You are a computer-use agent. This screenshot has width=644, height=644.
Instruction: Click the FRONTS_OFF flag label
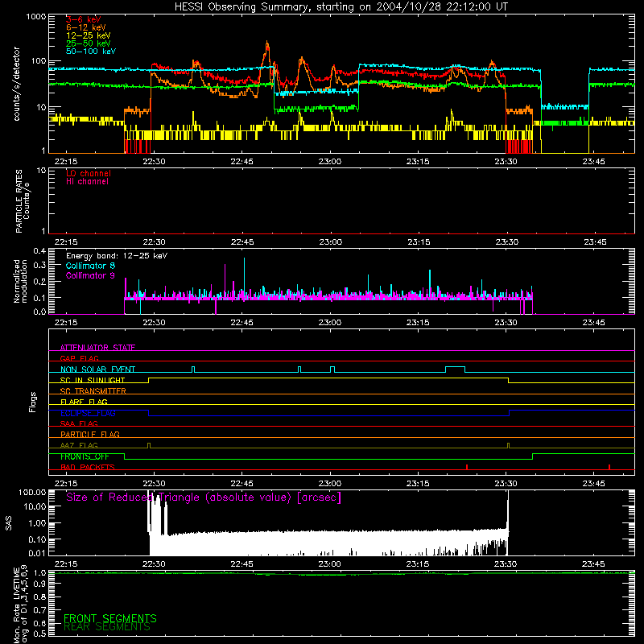(85, 456)
